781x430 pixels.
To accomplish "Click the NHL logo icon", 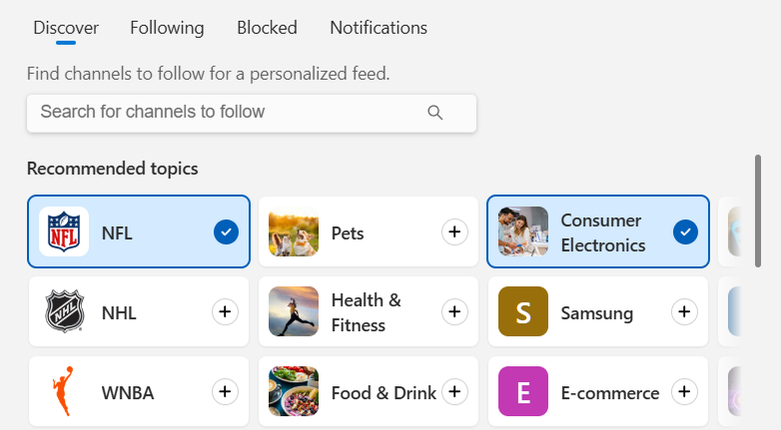I will coord(64,312).
